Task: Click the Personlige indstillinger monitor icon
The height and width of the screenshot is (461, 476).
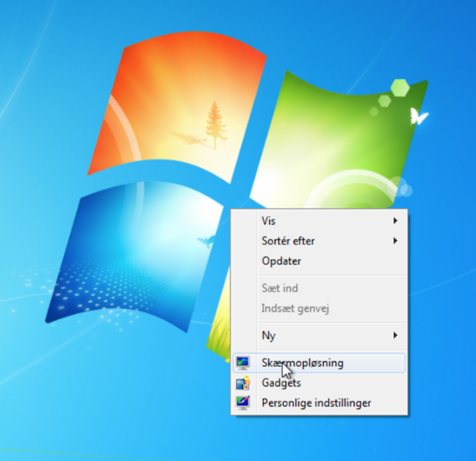Action: pyautogui.click(x=243, y=403)
